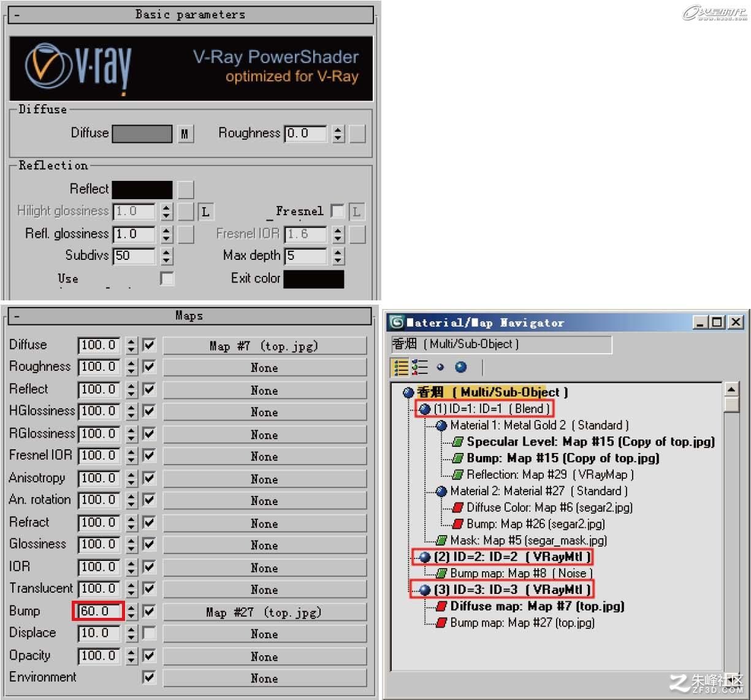Uncheck the Diffuse map enable checkbox
Screen dimensions: 751x700
149,345
